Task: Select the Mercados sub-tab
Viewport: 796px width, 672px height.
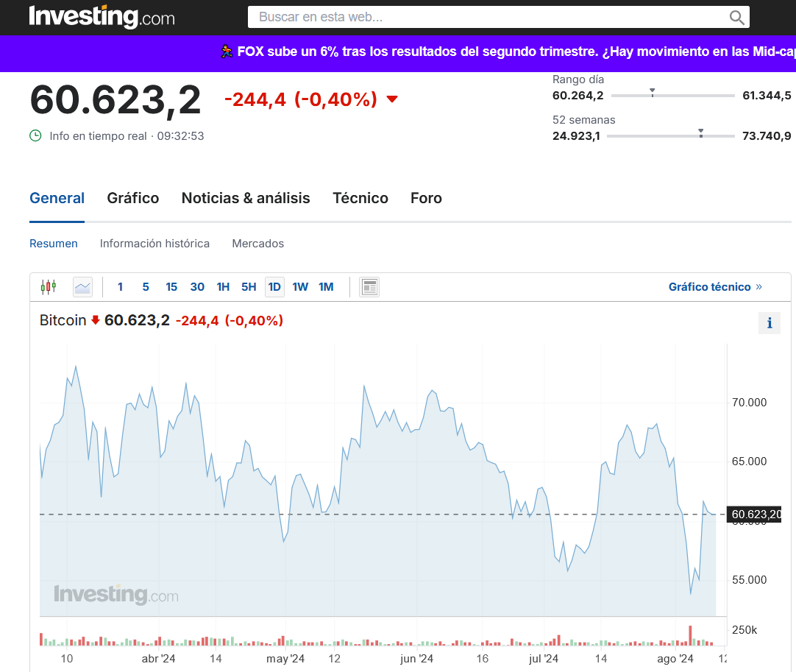Action: click(x=258, y=244)
